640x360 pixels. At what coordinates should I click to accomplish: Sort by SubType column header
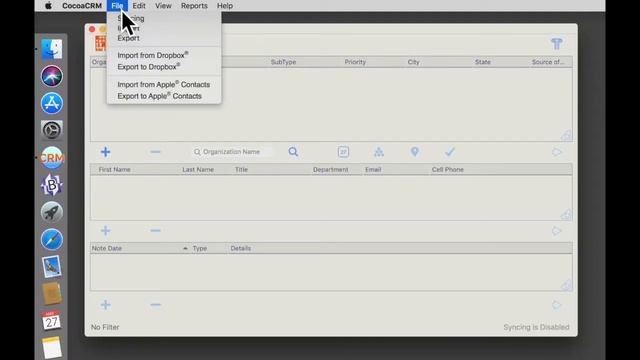pyautogui.click(x=283, y=62)
